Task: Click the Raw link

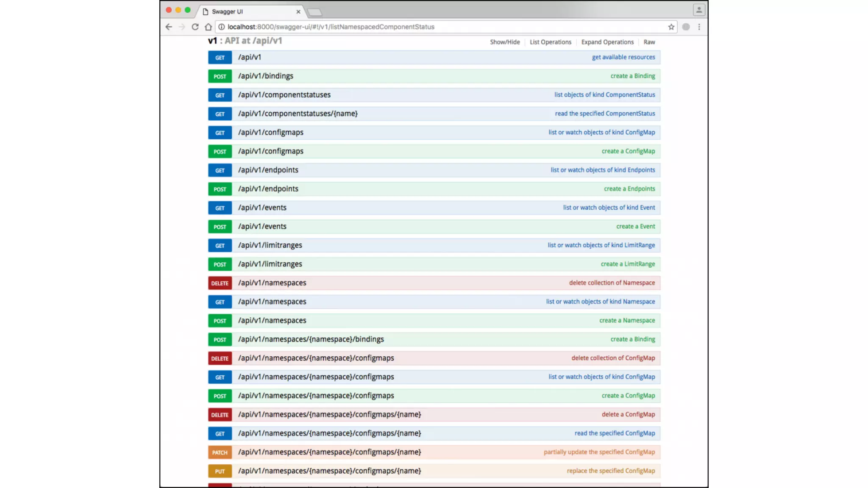Action: [x=649, y=42]
